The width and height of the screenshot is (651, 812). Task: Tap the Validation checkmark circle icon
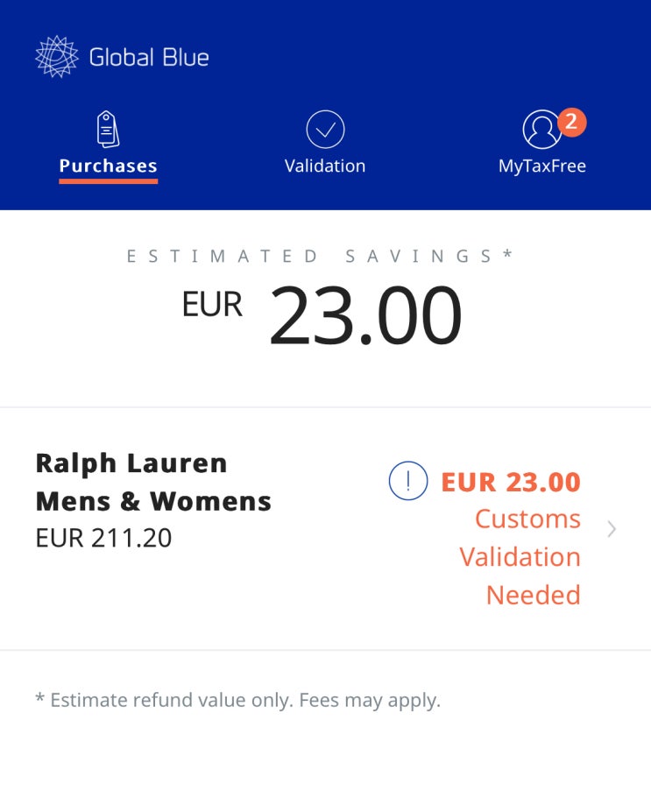coord(325,130)
